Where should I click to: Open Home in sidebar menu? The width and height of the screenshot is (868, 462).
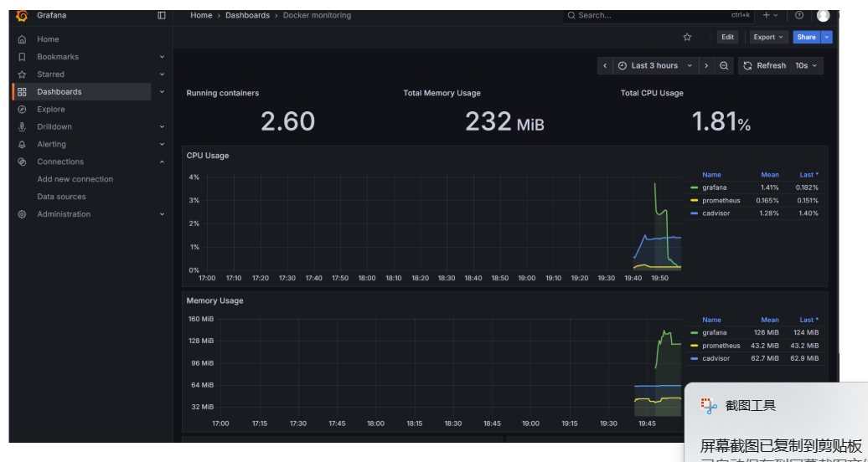(48, 39)
